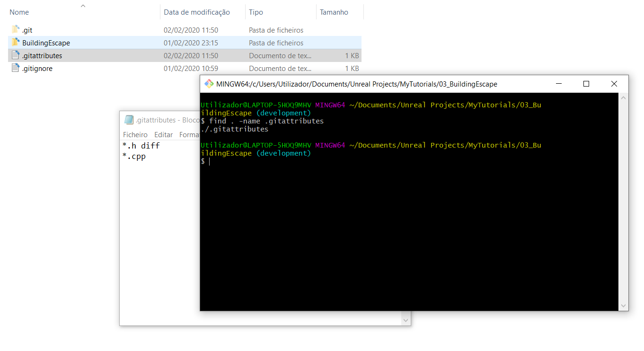Click the Notepad scrollbar down arrow
Viewport: 644px width, 351px height.
coord(406,320)
